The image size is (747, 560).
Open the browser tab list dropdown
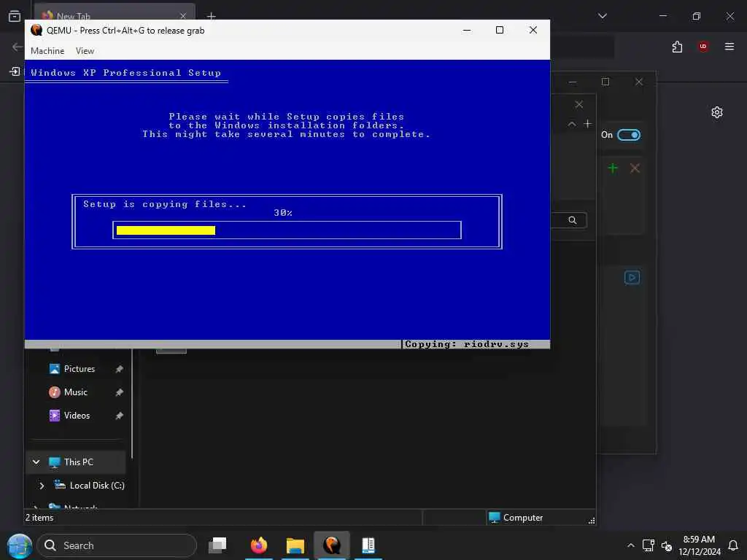point(602,16)
